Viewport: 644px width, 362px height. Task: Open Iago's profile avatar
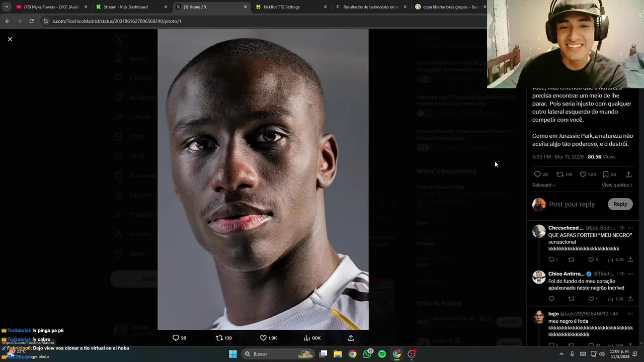539,317
